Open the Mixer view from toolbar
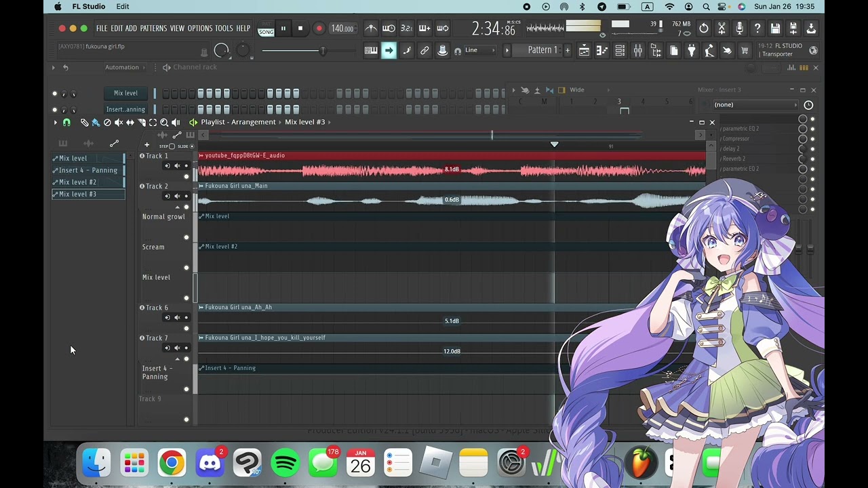This screenshot has height=488, width=868. pyautogui.click(x=638, y=51)
